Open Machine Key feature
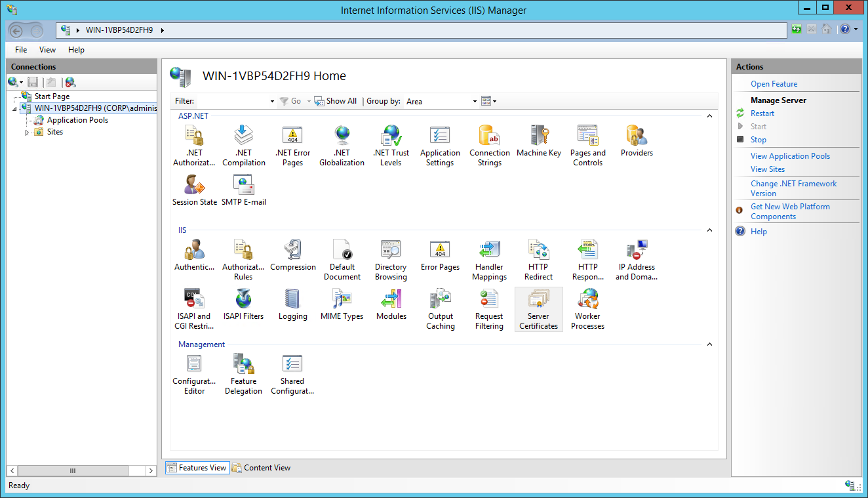Screen dimensions: 868x498 tap(539, 141)
